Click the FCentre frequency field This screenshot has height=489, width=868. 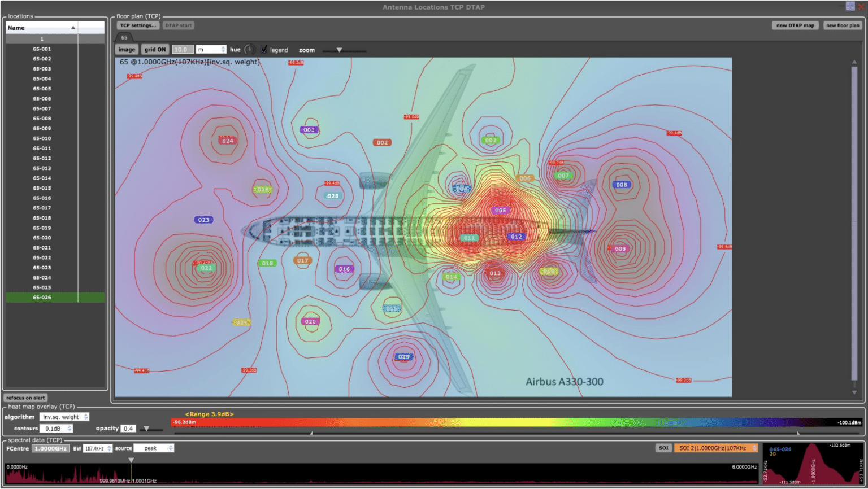pos(50,447)
